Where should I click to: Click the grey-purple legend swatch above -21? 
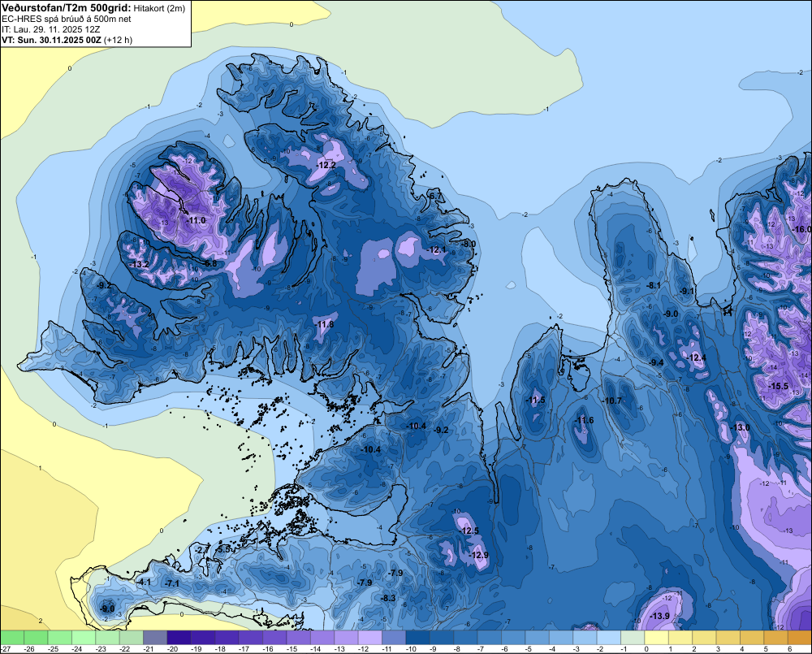155,638
